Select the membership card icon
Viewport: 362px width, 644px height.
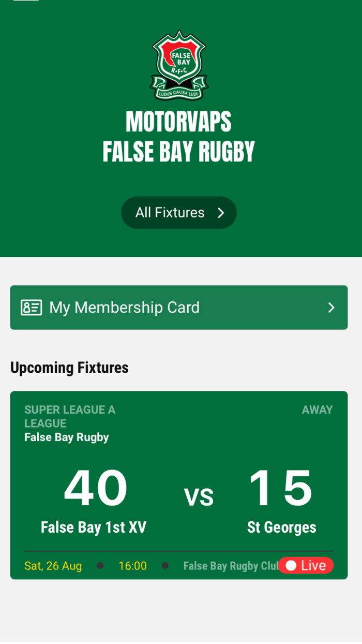31,308
